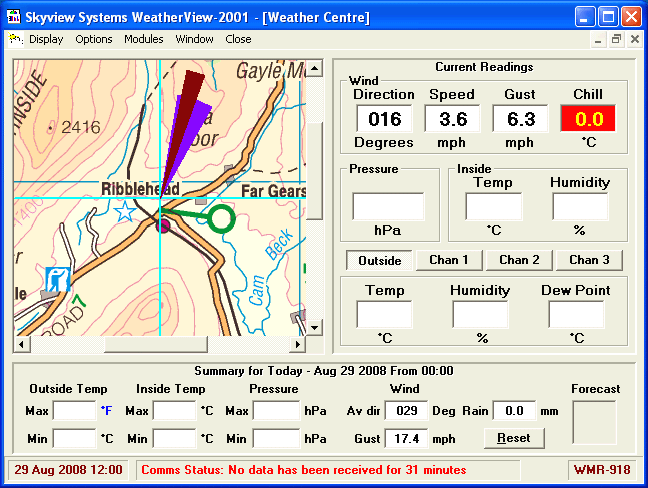Click the magenta station dot on map
This screenshot has height=488, width=648.
[164, 226]
